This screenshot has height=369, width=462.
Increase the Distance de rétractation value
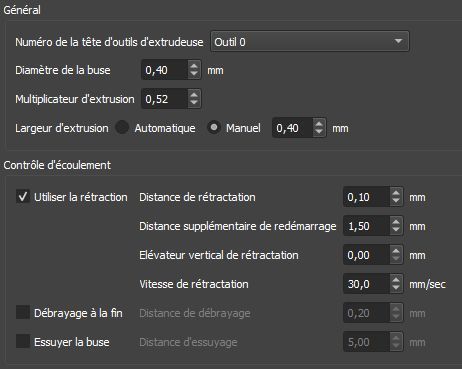(x=396, y=192)
